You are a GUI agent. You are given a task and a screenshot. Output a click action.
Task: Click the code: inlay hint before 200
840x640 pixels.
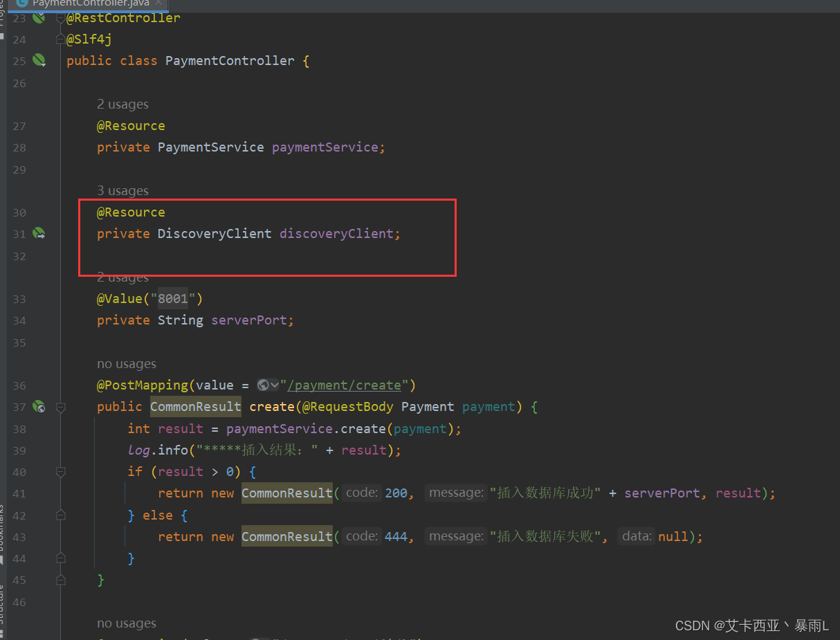pos(362,493)
